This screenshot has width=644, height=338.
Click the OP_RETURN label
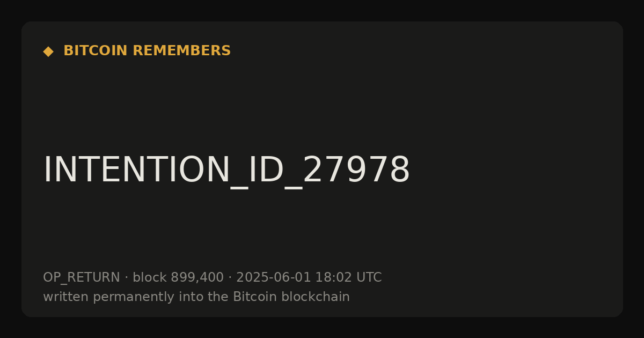tap(82, 278)
